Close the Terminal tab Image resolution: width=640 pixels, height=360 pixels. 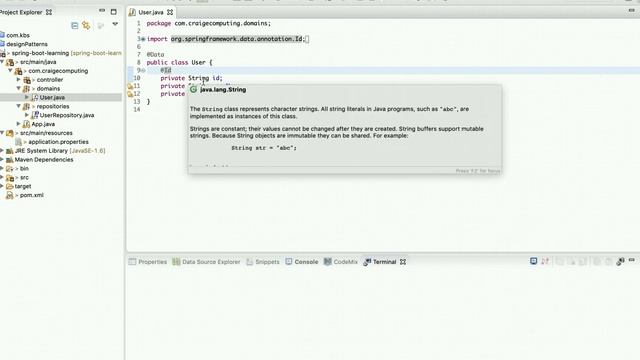pos(403,262)
